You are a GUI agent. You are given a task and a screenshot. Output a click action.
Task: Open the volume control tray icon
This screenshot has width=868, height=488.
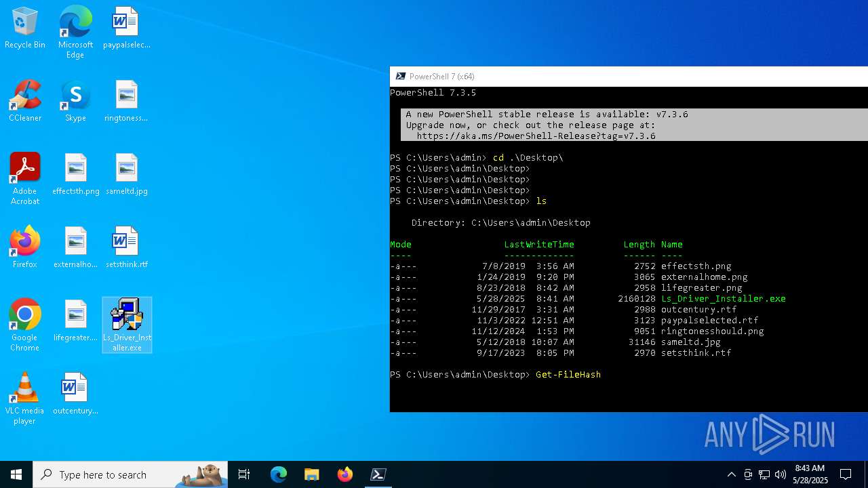click(781, 474)
